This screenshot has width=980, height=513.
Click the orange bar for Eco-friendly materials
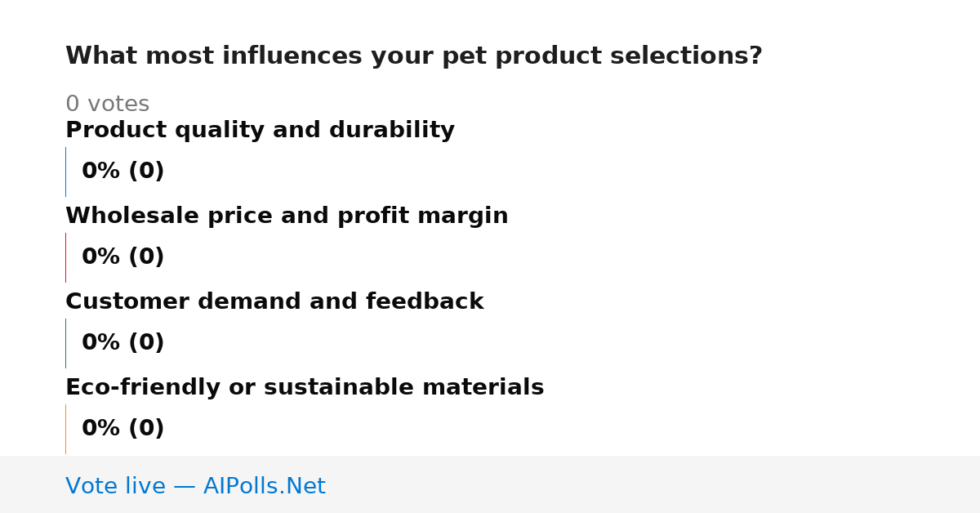(65, 429)
